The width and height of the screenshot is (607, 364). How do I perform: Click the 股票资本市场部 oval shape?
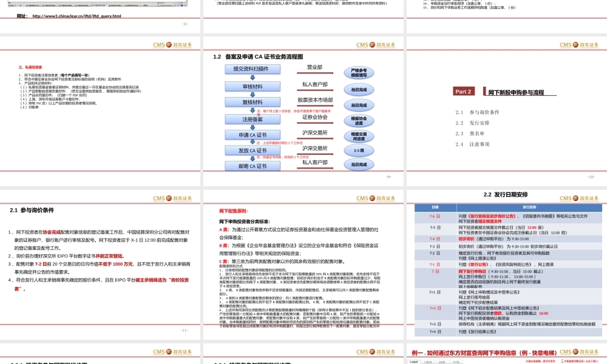316,100
